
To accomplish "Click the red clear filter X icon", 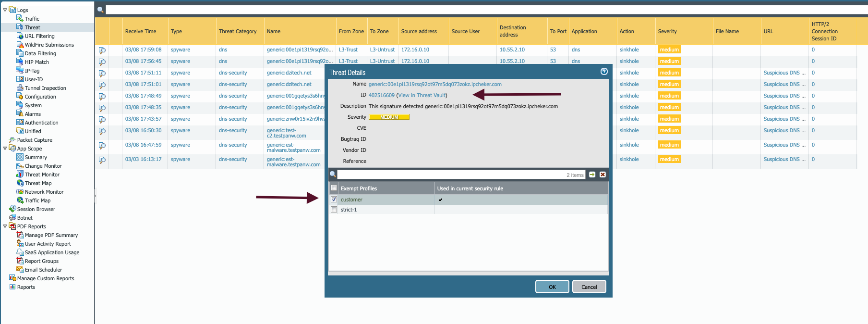I will pos(603,174).
